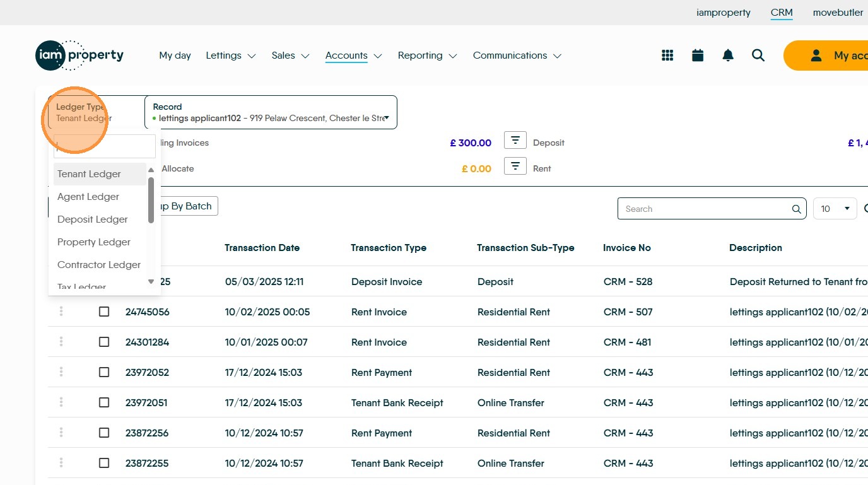Select checkbox for transaction 23972052
868x485 pixels.
104,372
